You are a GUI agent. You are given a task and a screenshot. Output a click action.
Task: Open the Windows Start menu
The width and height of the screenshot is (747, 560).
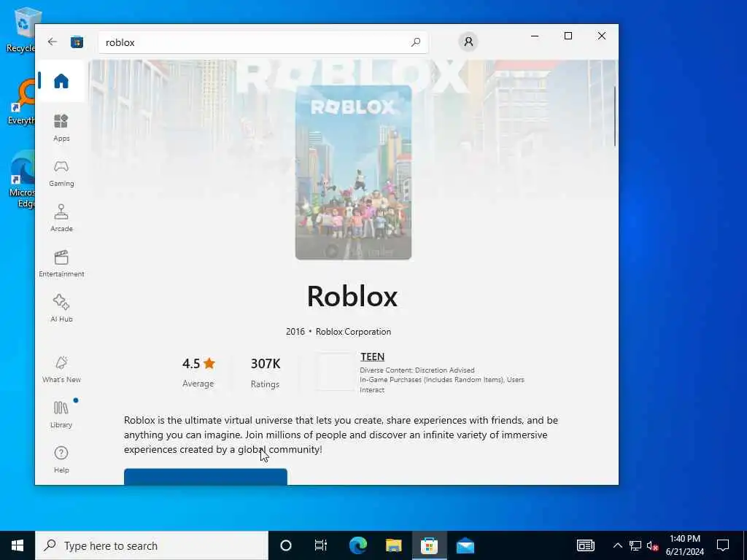tap(18, 545)
